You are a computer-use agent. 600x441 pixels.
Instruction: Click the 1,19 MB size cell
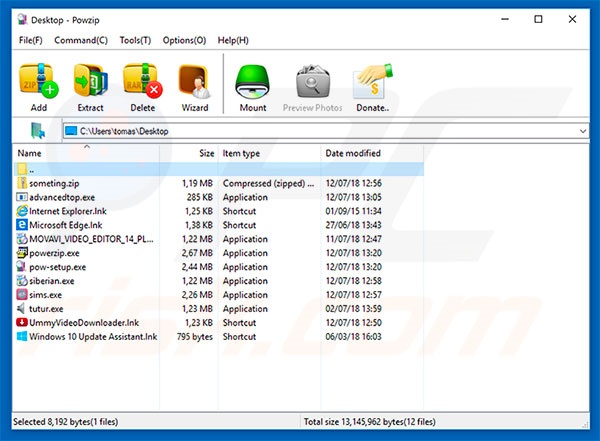(x=197, y=183)
